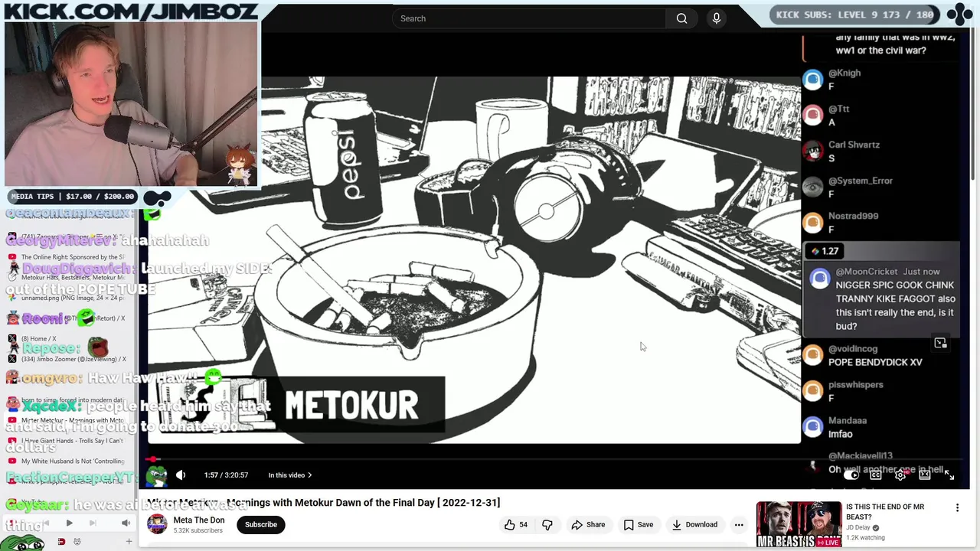Open 'born to simp' sidebar tab

click(67, 399)
